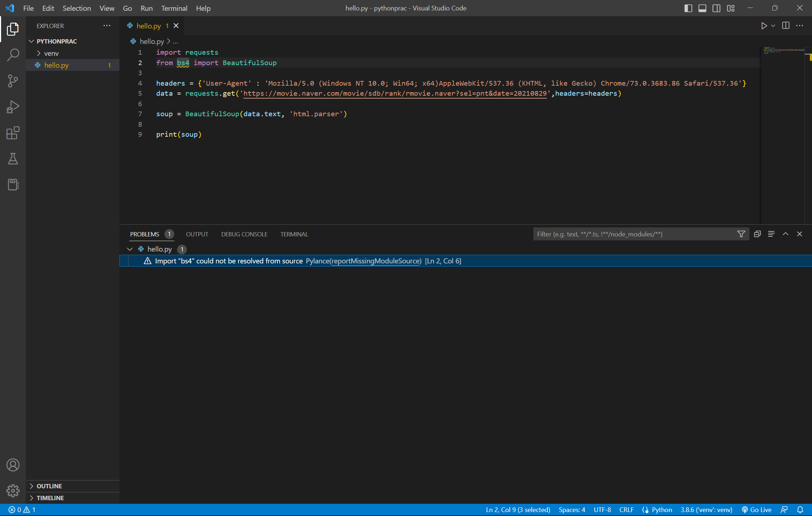Change language mode from Python

[x=662, y=510]
